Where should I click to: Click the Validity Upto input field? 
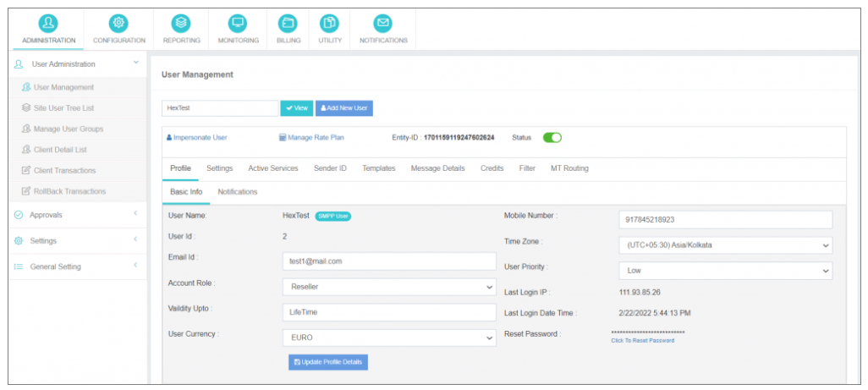[389, 312]
